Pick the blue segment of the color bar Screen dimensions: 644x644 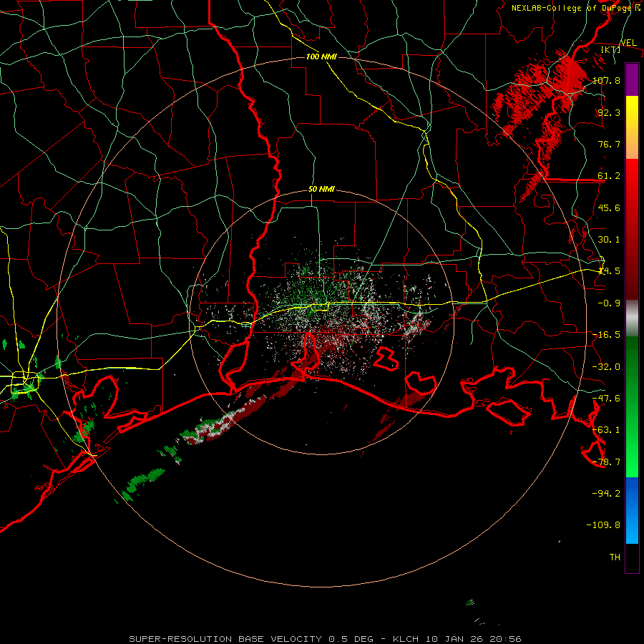(632, 510)
